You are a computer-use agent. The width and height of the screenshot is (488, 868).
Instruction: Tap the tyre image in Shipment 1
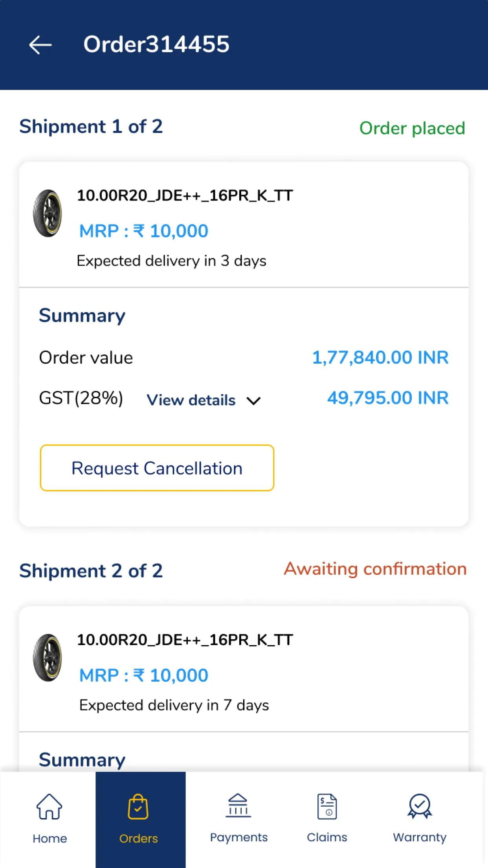click(48, 213)
